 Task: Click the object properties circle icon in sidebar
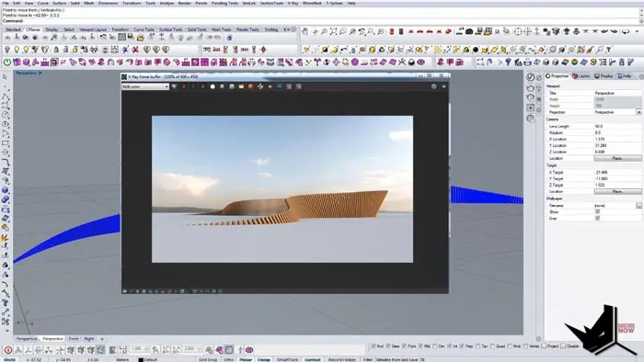(530, 77)
